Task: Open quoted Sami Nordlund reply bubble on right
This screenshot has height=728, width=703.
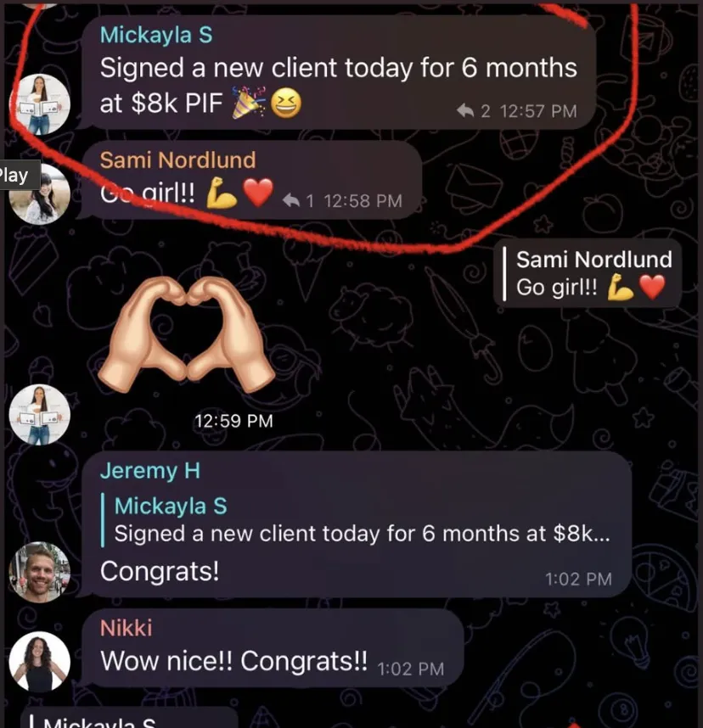Action: coord(588,272)
